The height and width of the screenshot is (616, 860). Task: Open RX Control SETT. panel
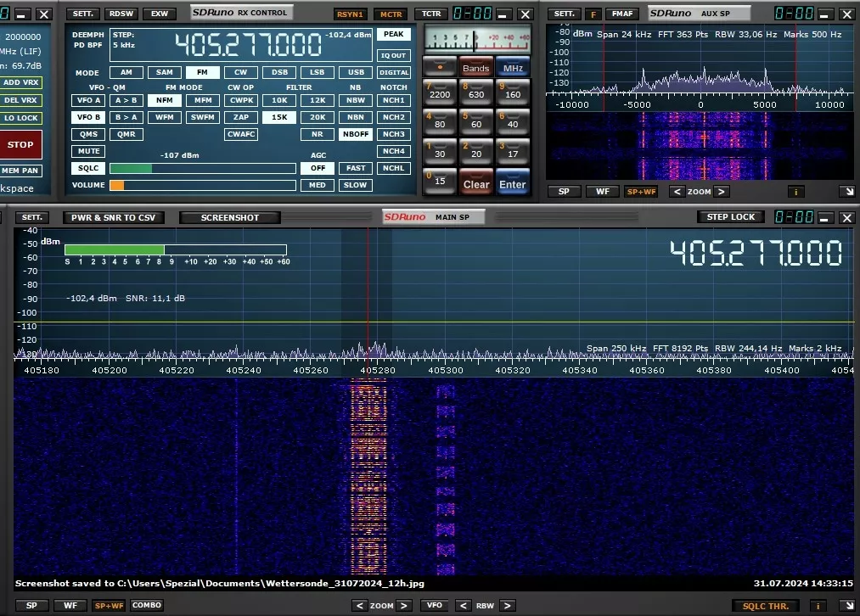pyautogui.click(x=83, y=14)
